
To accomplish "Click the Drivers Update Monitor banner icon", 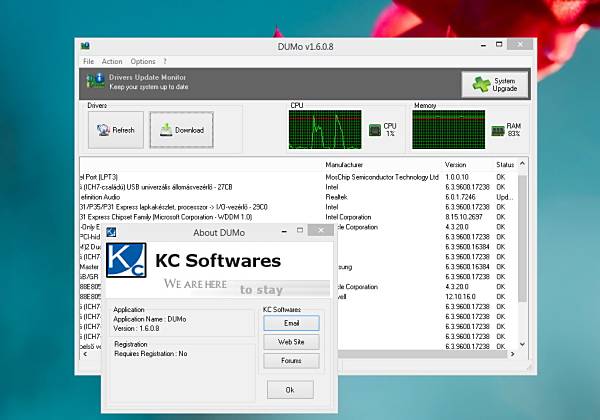I will 95,81.
